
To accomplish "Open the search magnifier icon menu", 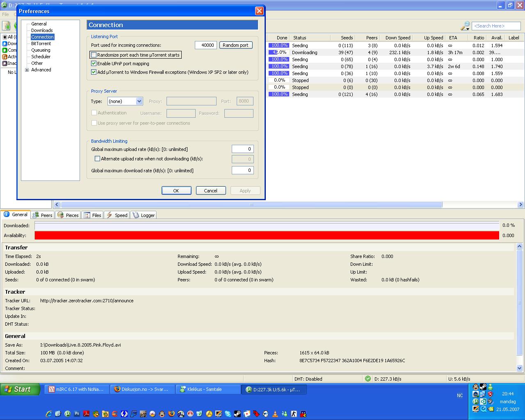I will point(465,26).
